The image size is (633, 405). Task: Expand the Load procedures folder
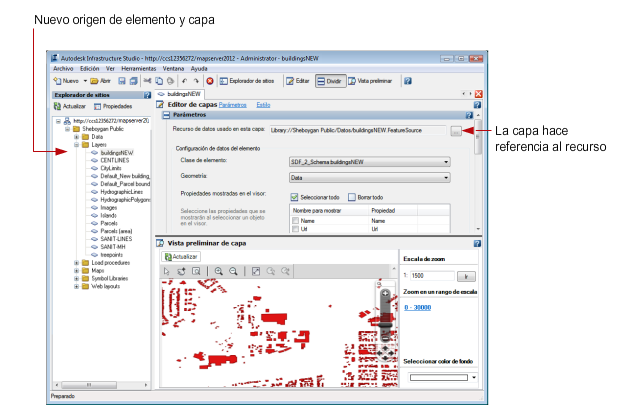76,263
